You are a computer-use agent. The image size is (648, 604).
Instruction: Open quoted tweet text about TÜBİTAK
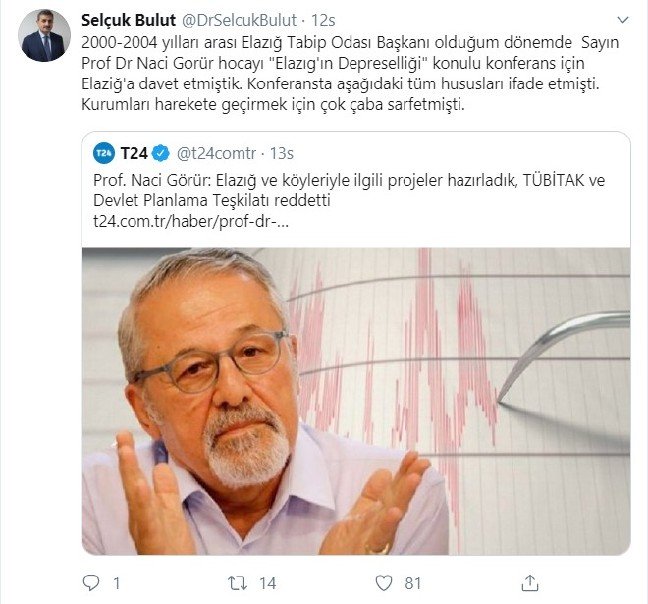(x=349, y=190)
